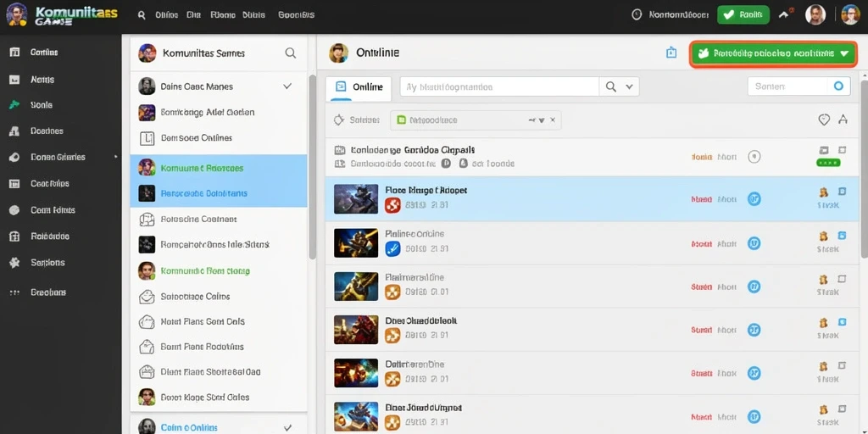This screenshot has height=434, width=868.
Task: Toggle the blue circle in the Sonten field
Action: pos(838,86)
